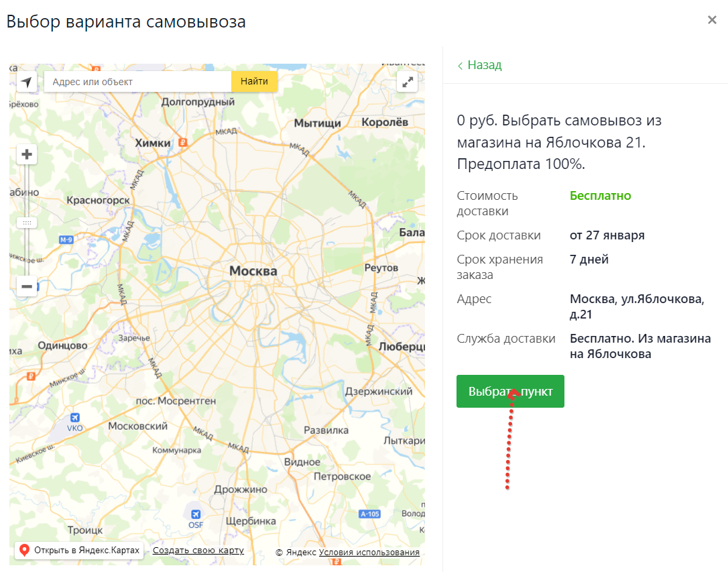Click the green Выбрать пункт button

point(510,392)
